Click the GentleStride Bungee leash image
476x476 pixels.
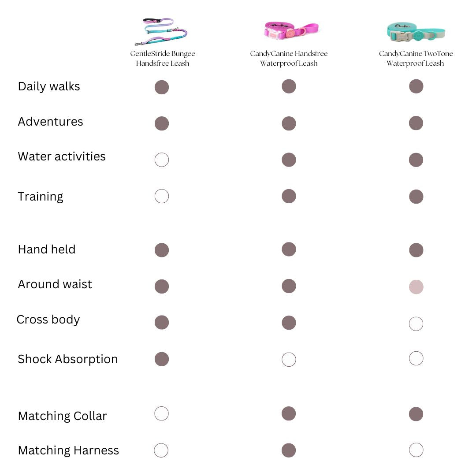(162, 31)
